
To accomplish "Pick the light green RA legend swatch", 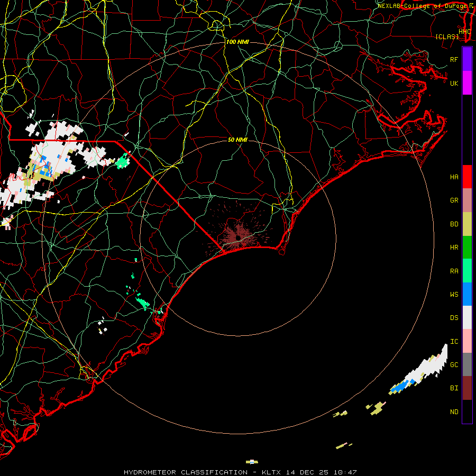I will [x=467, y=271].
